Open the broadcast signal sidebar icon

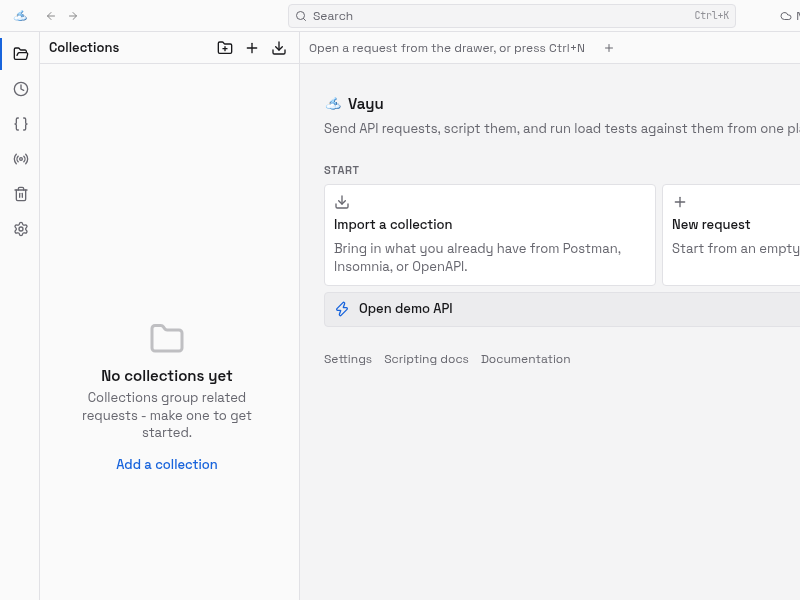click(21, 159)
